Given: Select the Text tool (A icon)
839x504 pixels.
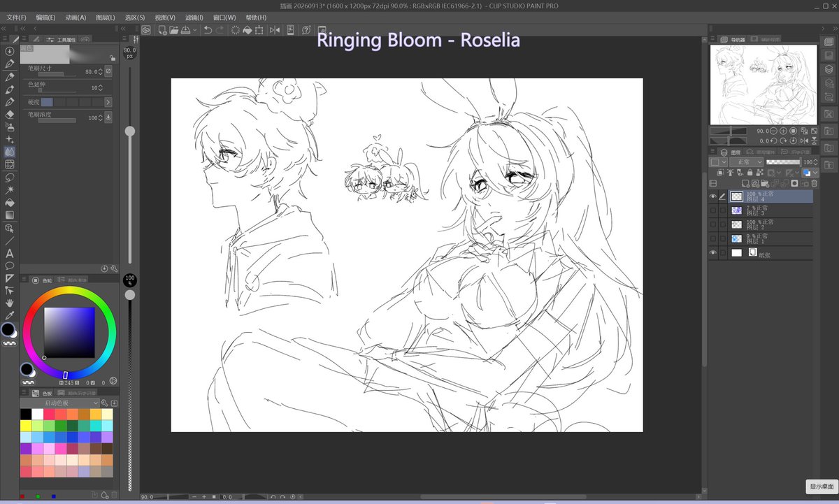Looking at the screenshot, I should click(10, 254).
